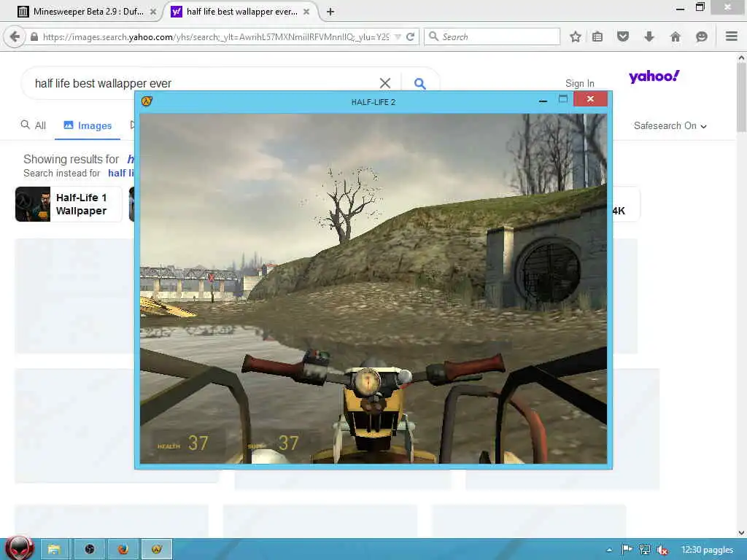This screenshot has height=560, width=747.
Task: Go to the browser home page icon
Action: [x=676, y=36]
